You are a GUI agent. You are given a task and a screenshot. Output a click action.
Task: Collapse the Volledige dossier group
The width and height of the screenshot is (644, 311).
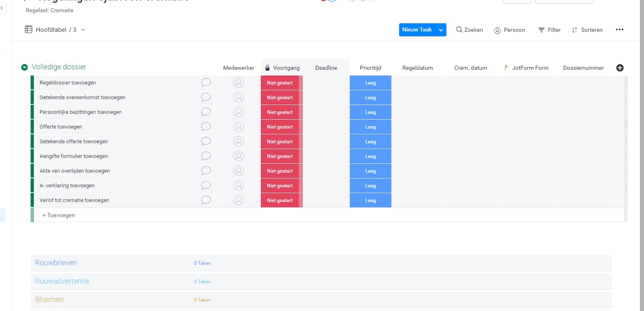[24, 67]
